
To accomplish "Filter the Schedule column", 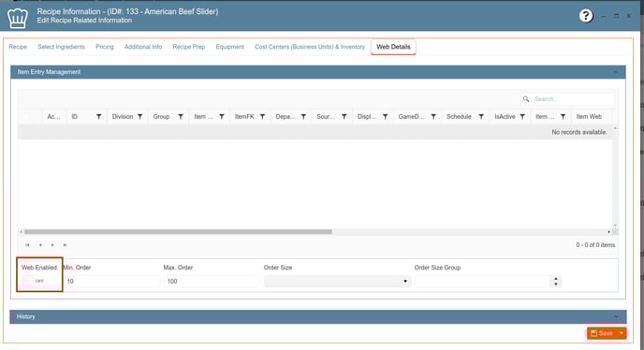I will pyautogui.click(x=481, y=117).
